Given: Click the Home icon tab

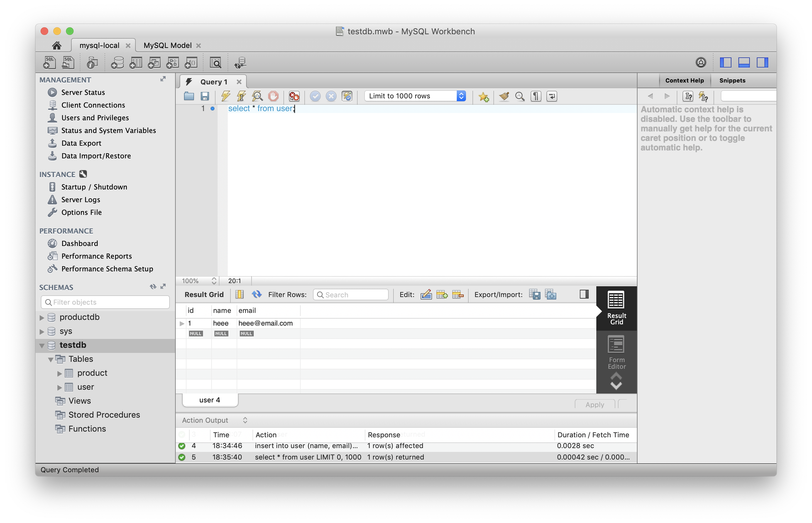Looking at the screenshot, I should (x=57, y=45).
